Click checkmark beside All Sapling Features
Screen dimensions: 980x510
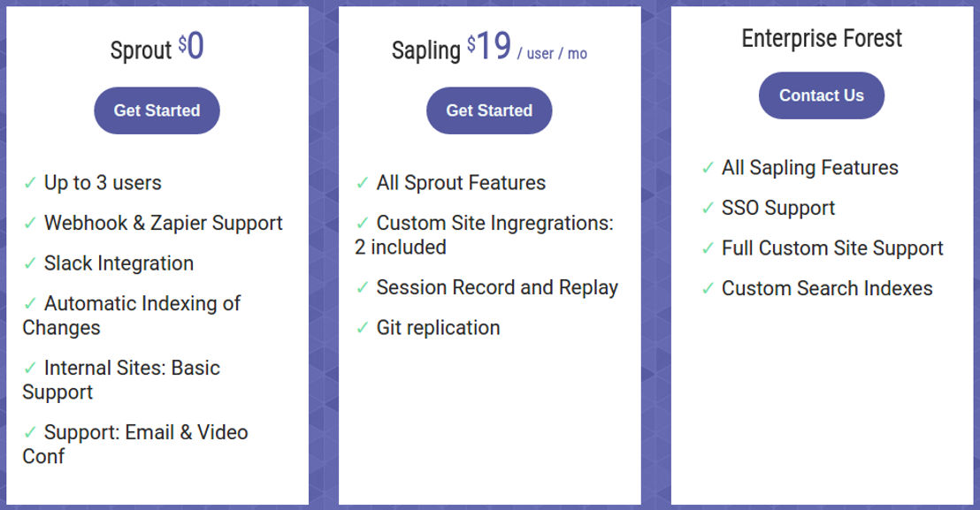(708, 168)
